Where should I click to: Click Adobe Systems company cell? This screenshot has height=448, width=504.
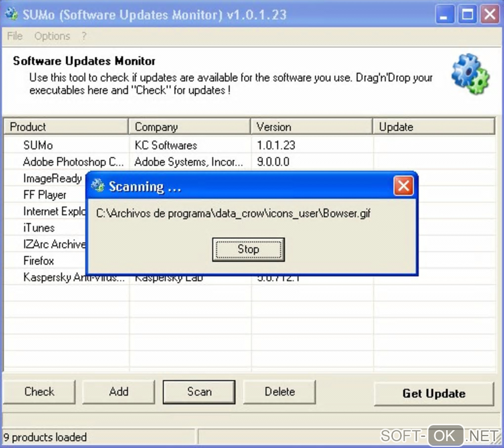point(189,161)
